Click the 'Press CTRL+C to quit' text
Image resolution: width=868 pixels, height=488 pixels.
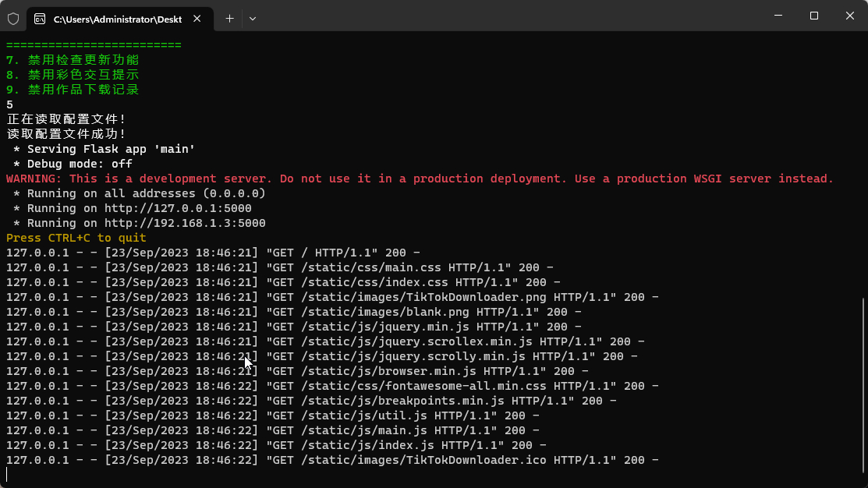click(76, 238)
